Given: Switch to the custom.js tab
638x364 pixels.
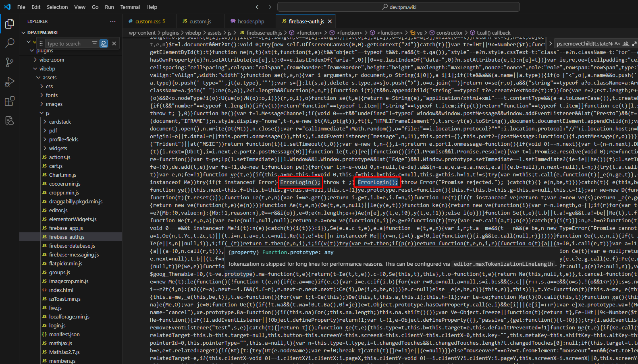Looking at the screenshot, I should pyautogui.click(x=200, y=21).
